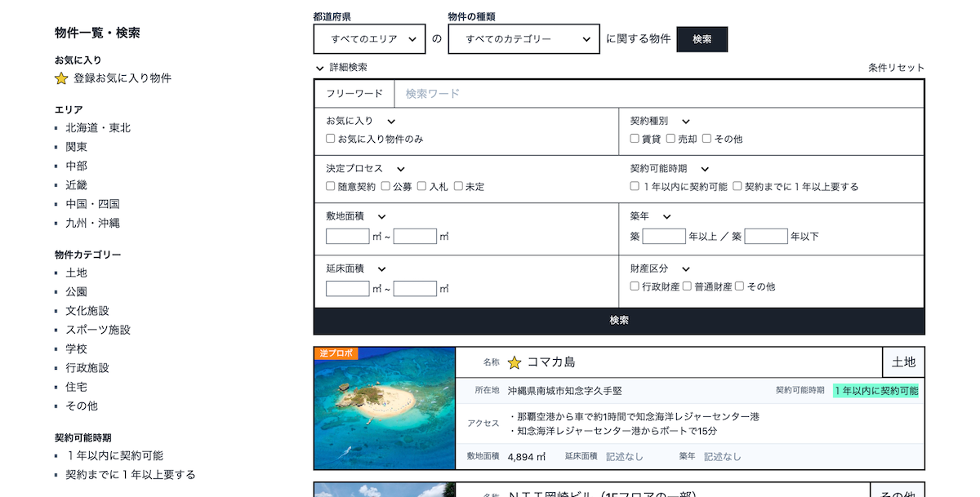Tick the 賃貸 contract type checkbox
Image resolution: width=980 pixels, height=497 pixels.
635,139
